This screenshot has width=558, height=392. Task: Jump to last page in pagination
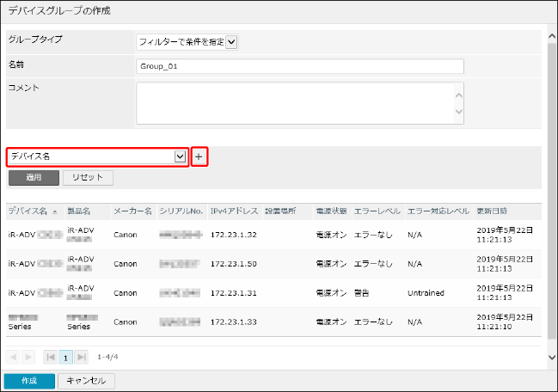coord(82,357)
